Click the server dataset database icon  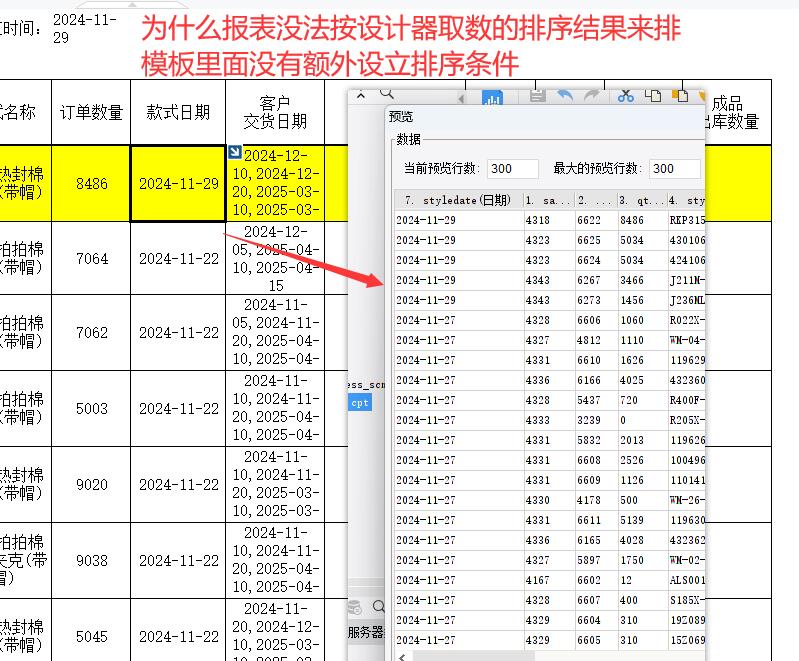(x=355, y=607)
